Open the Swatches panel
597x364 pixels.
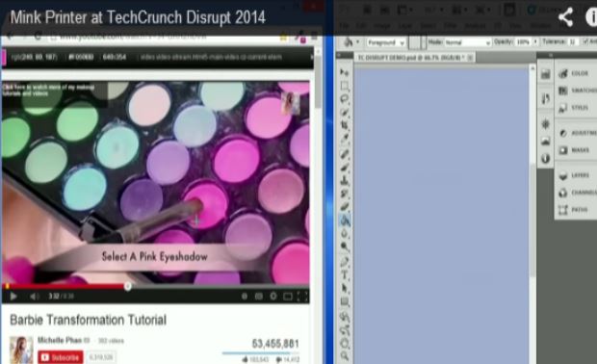[577, 91]
